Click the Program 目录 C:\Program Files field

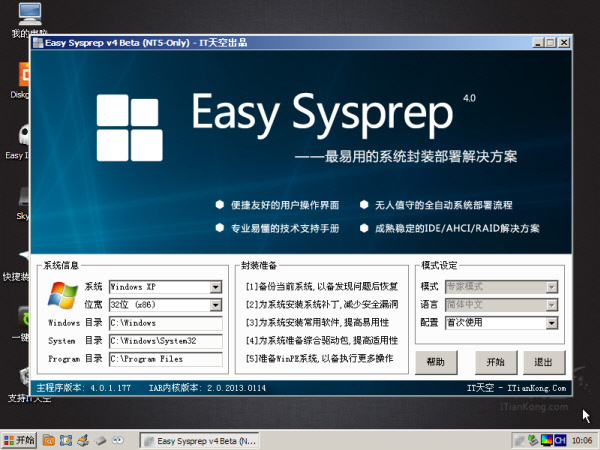click(166, 359)
